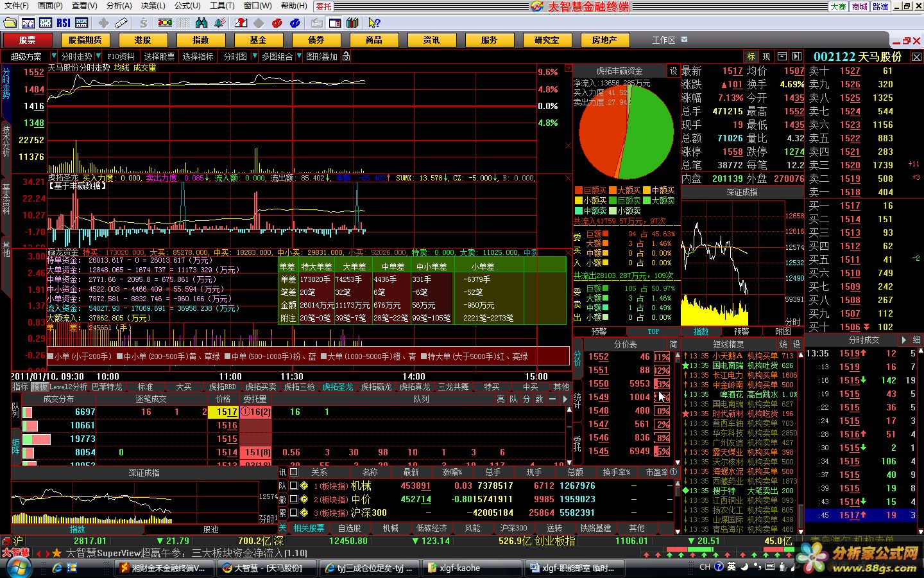Expand the 多图组合 dropdown
Screen dimensions: 924x578
click(298, 57)
